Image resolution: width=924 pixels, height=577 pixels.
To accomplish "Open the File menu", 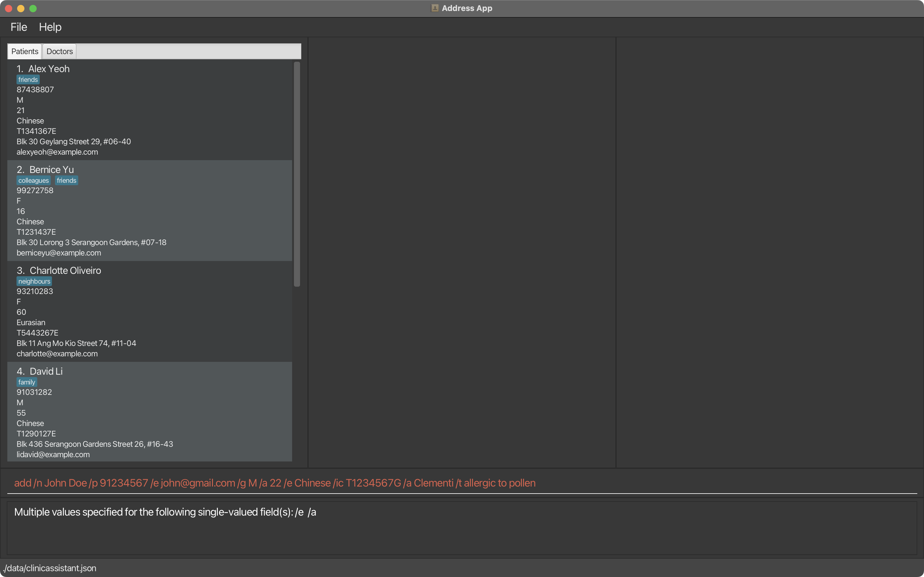I will point(19,27).
